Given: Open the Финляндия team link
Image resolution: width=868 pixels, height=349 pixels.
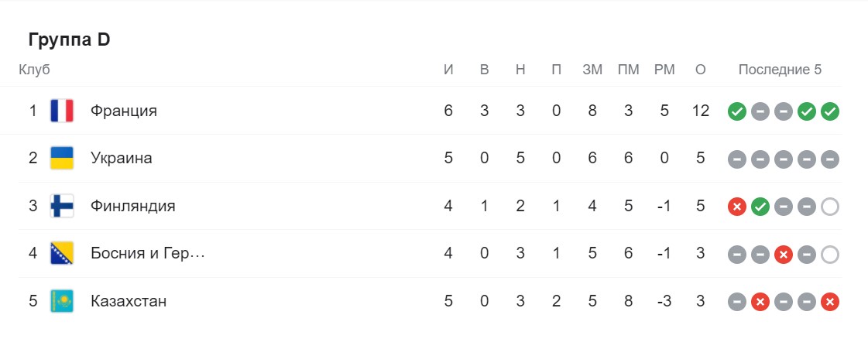Looking at the screenshot, I should coord(133,206).
